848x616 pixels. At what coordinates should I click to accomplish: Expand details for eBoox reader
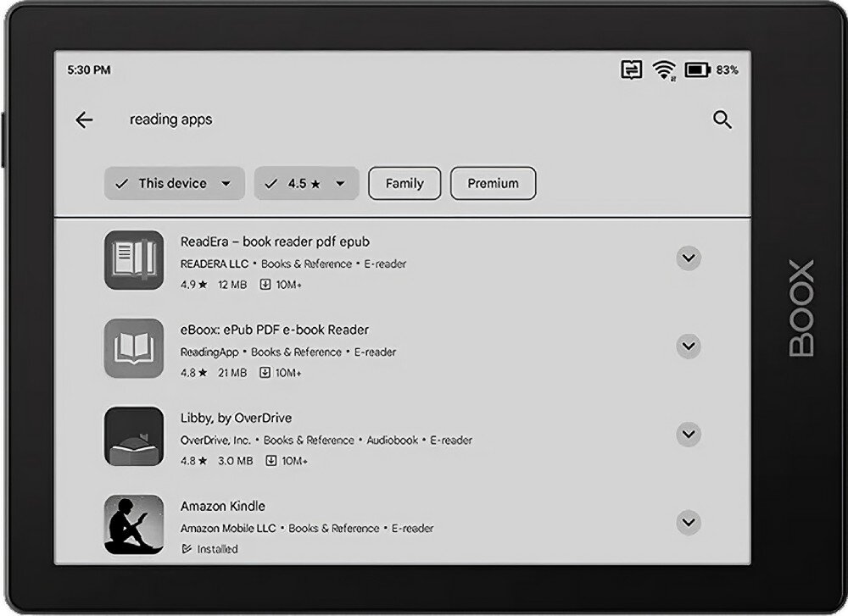(689, 347)
